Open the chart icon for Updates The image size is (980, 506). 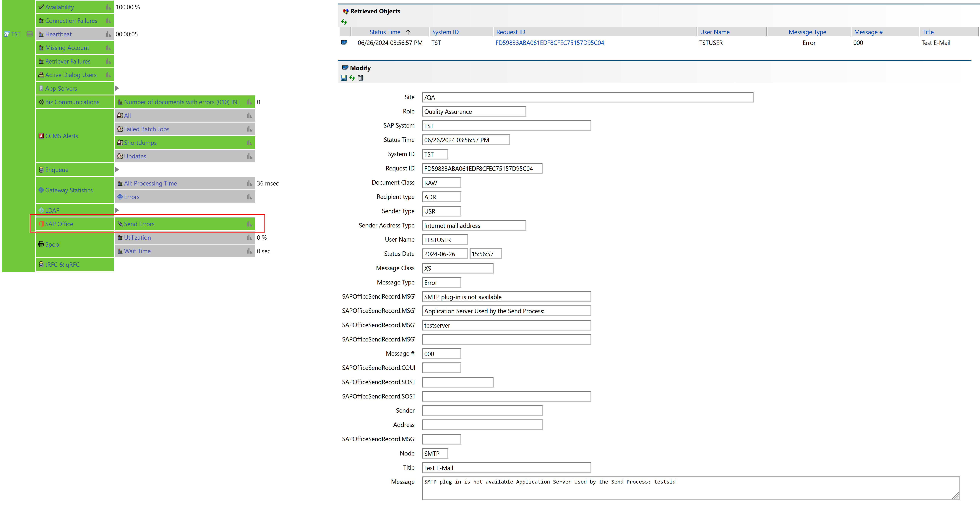[x=250, y=156]
